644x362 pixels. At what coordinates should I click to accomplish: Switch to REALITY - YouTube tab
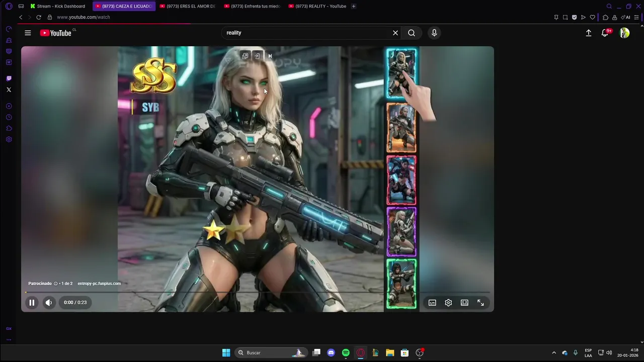coord(317,6)
